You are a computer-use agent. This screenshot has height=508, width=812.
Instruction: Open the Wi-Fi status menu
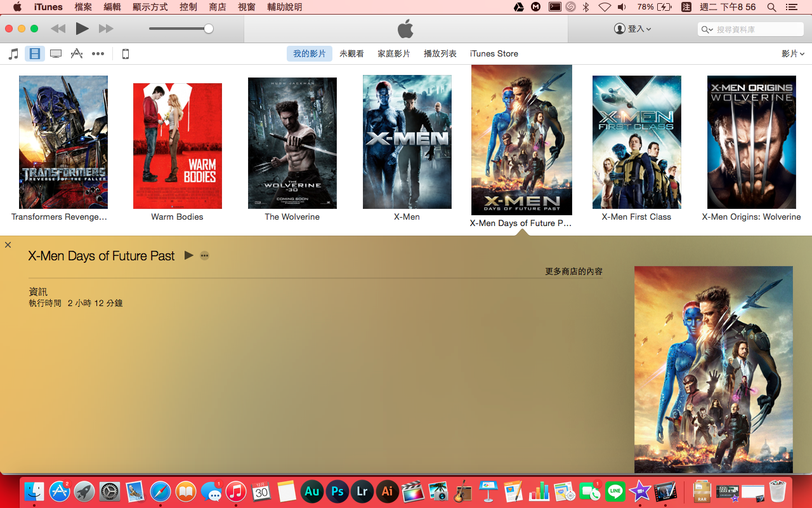coord(605,7)
